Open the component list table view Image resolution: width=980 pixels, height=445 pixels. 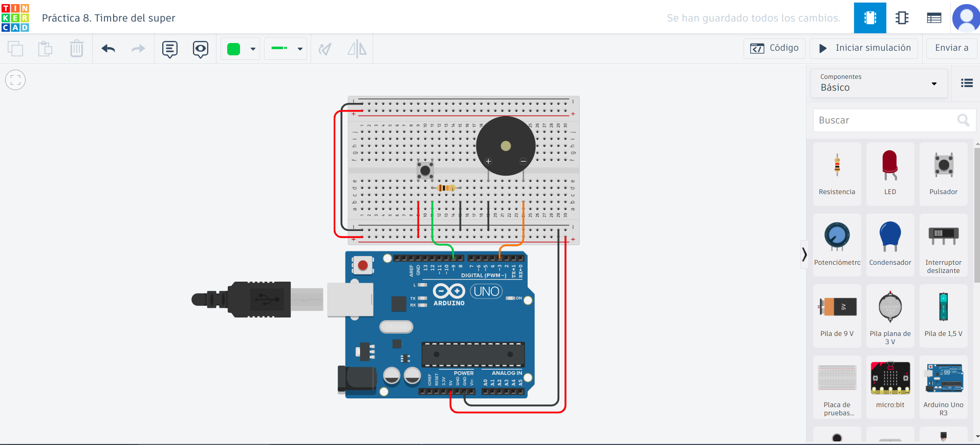click(x=934, y=18)
